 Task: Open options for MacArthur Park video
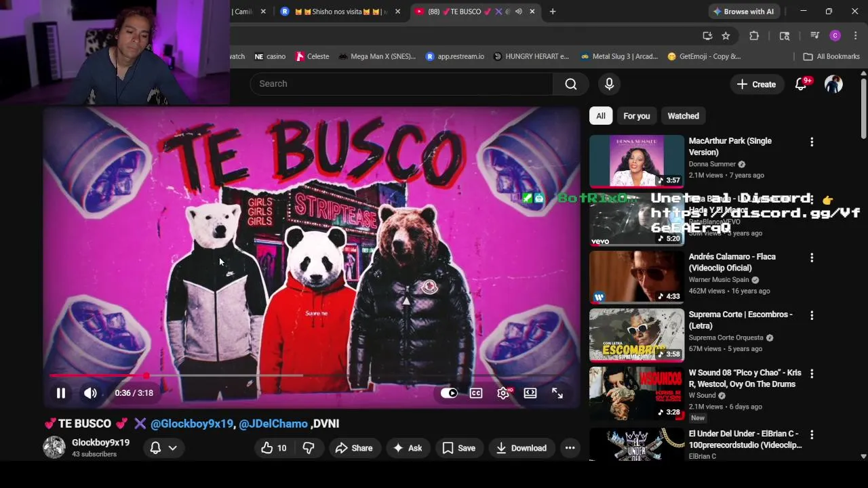[812, 142]
